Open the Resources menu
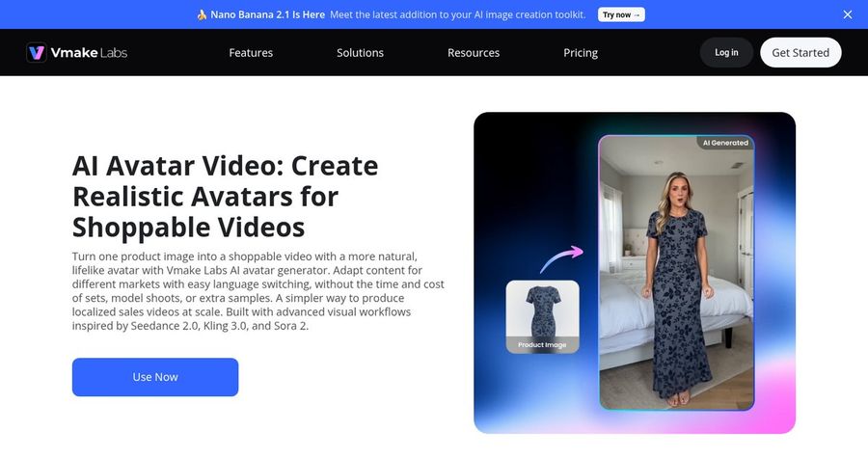 [x=474, y=52]
